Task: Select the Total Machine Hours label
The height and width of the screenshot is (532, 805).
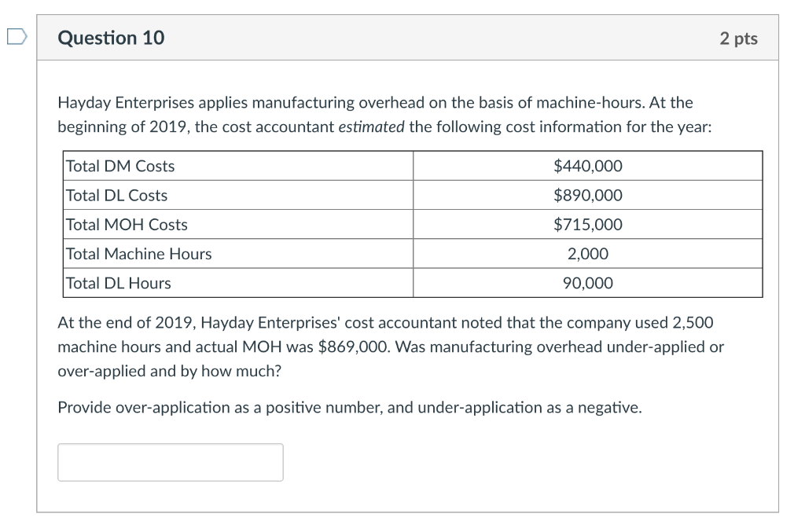Action: click(138, 254)
